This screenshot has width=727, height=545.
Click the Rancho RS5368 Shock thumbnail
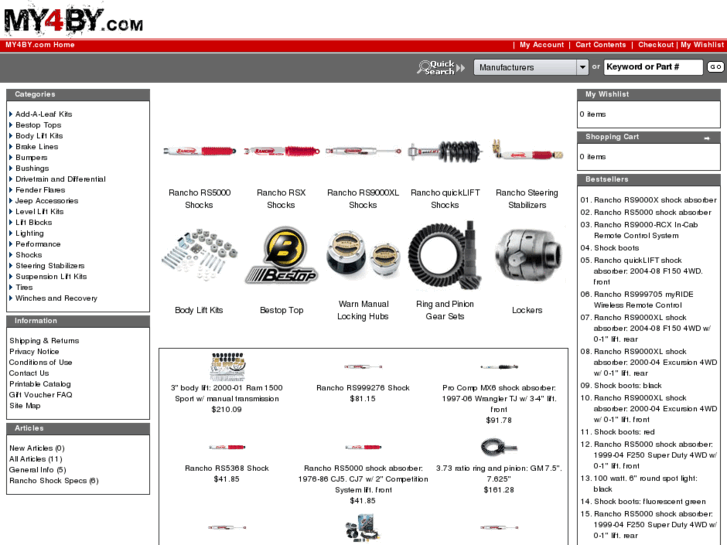(x=227, y=447)
